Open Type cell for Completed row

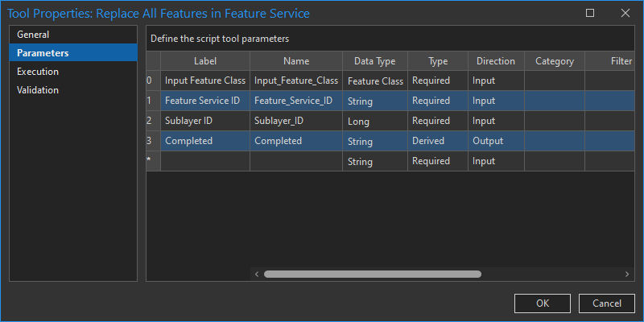[438, 141]
